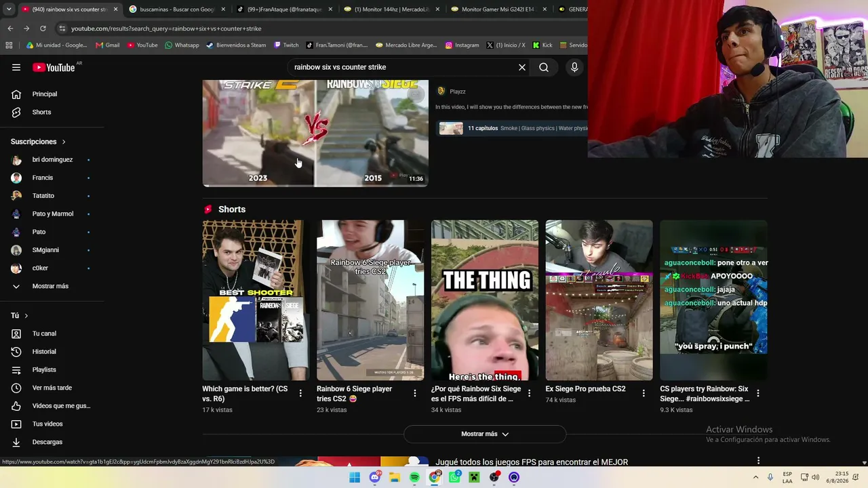Open Ver más tarde list

point(52,388)
